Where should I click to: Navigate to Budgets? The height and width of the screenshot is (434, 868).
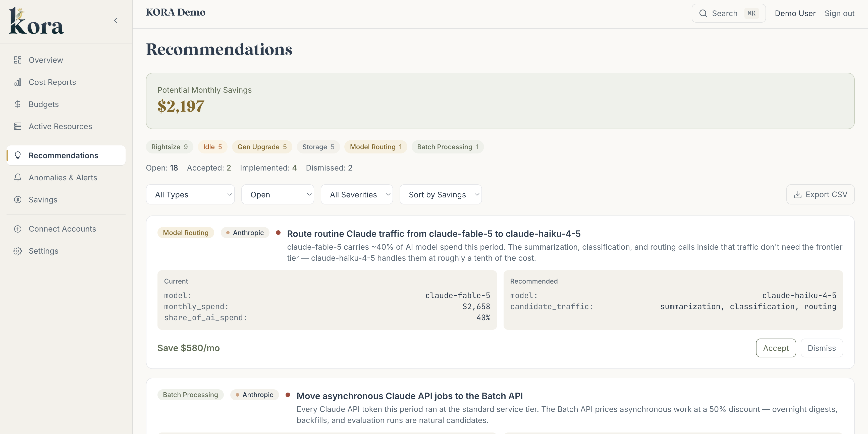(66, 104)
